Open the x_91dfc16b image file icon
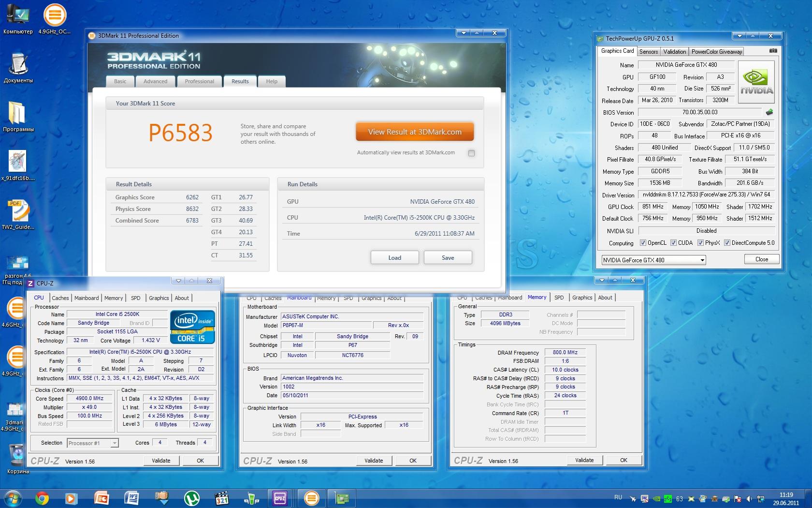The width and height of the screenshot is (812, 508). (x=18, y=165)
